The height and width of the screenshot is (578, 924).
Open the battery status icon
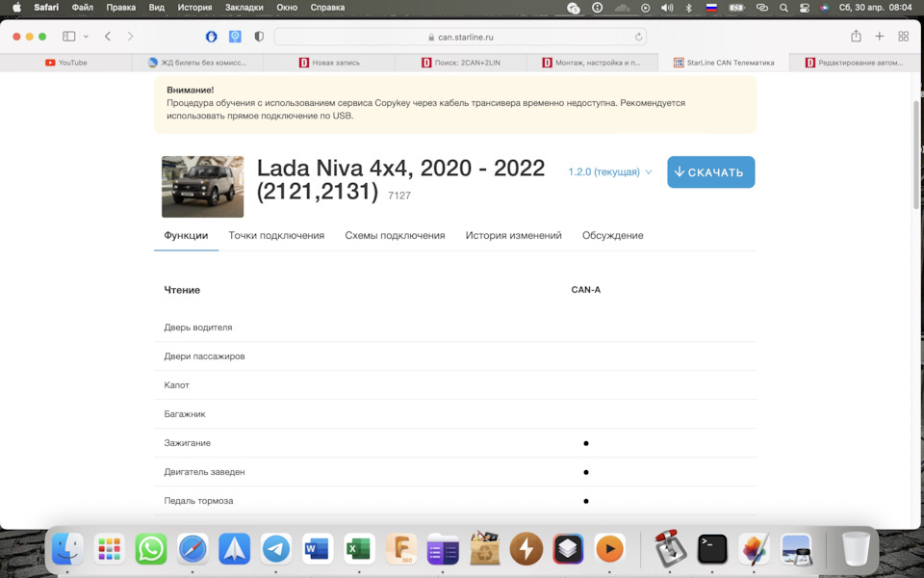coord(736,8)
